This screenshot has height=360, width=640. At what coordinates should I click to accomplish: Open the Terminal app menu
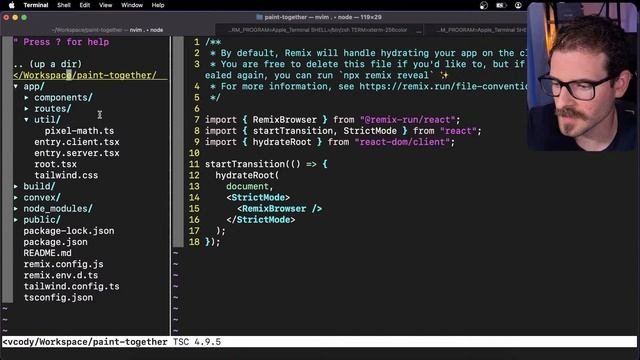[x=36, y=5]
